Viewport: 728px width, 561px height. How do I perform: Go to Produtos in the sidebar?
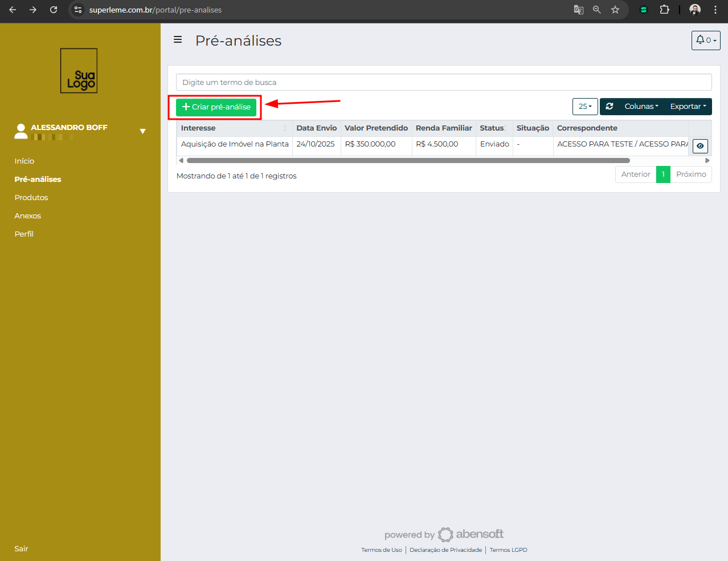tap(31, 198)
